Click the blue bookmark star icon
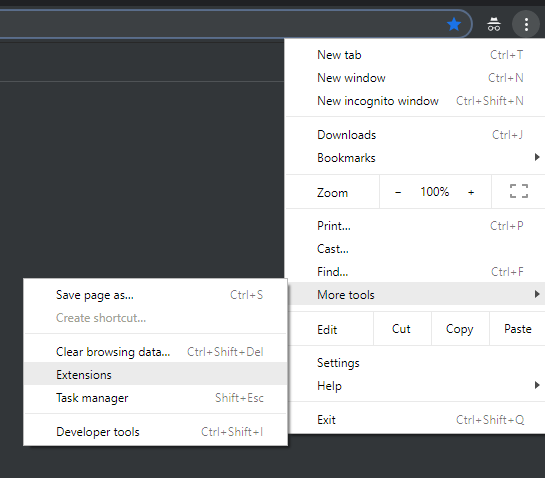 tap(454, 25)
